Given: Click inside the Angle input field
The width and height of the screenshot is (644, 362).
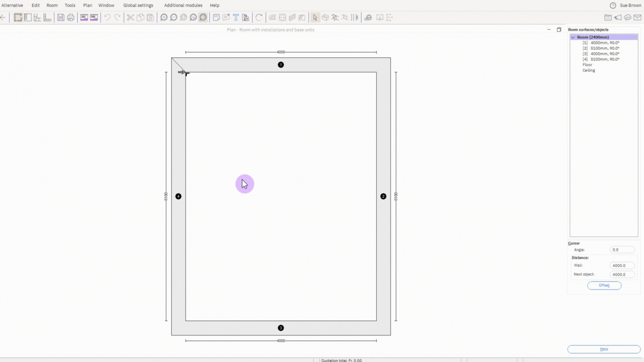Looking at the screenshot, I should [x=622, y=250].
